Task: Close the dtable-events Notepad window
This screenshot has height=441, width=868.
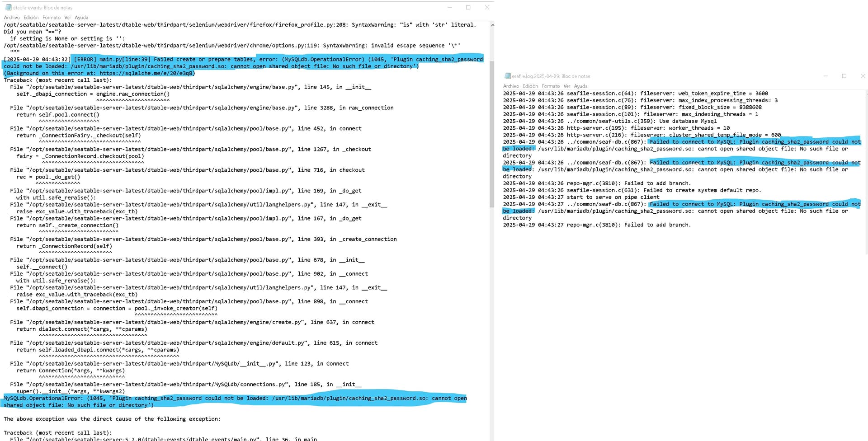Action: click(487, 7)
